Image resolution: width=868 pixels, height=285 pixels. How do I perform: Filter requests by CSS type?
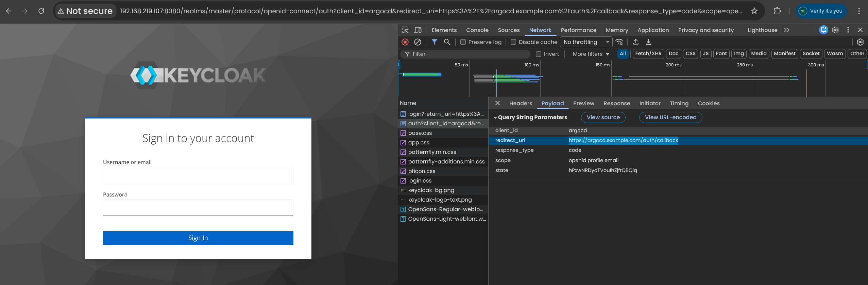click(x=691, y=53)
